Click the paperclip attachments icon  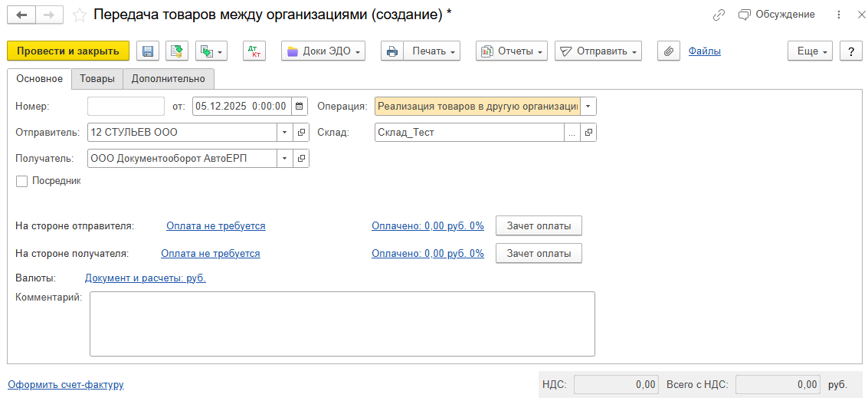(x=669, y=51)
